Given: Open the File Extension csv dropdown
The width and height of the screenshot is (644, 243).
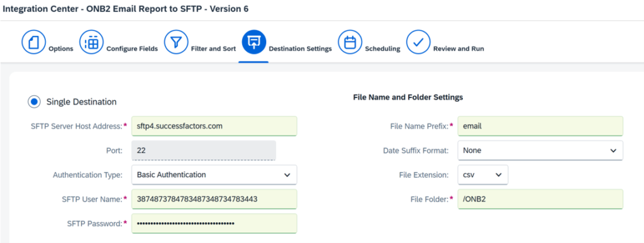Looking at the screenshot, I should (x=482, y=175).
